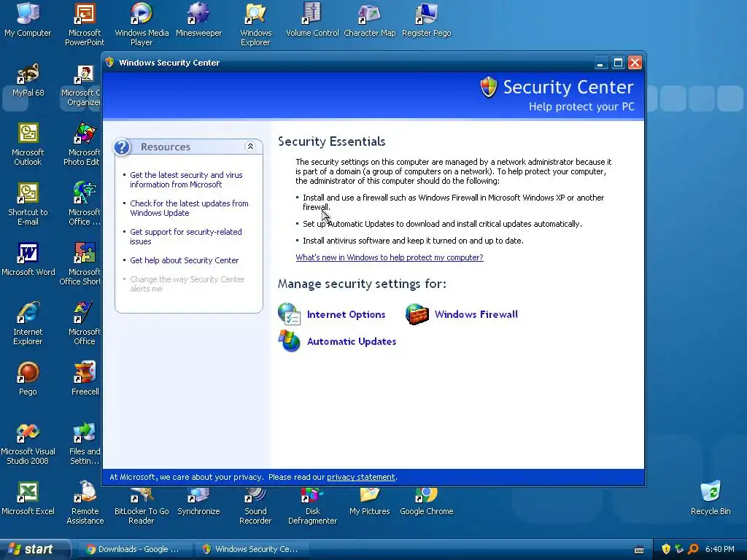Open the Windows Firewall globe-and-wall icon
Screen dimensions: 747x560
tap(417, 314)
